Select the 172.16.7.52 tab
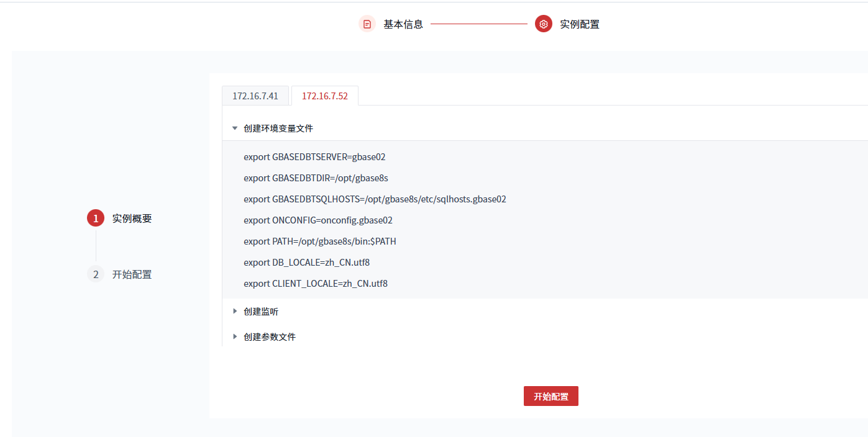 point(324,96)
